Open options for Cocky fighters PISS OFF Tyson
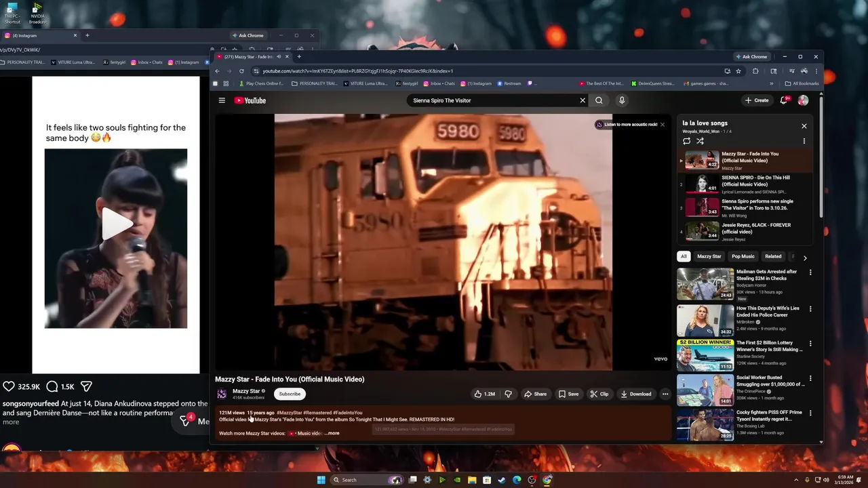 click(810, 413)
